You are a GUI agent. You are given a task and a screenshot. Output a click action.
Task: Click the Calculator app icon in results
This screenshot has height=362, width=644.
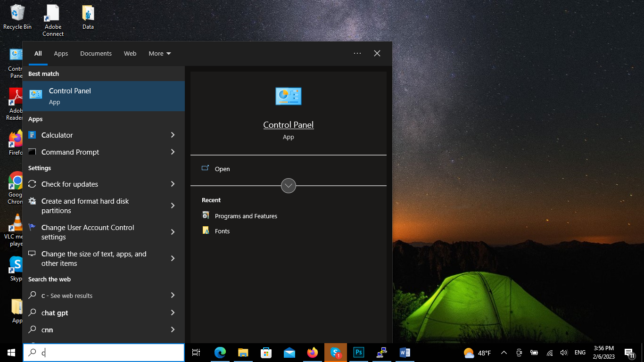click(x=32, y=135)
